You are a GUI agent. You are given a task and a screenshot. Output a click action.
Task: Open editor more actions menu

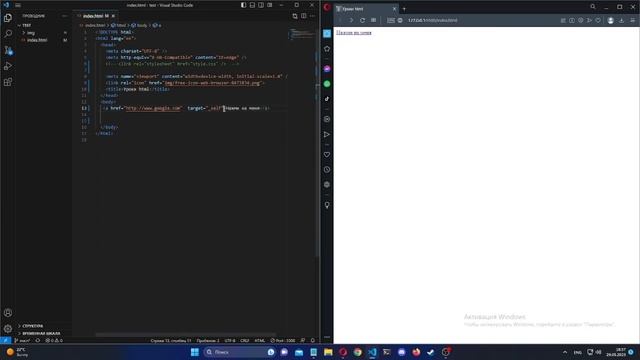click(x=312, y=16)
